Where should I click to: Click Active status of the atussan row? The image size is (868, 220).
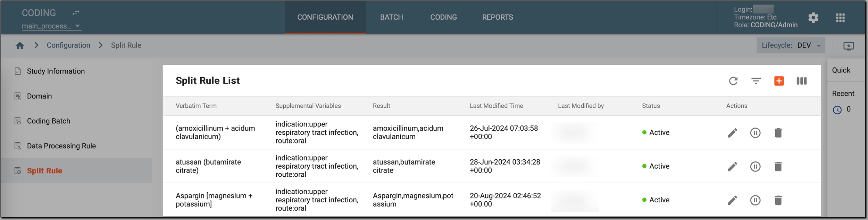656,166
